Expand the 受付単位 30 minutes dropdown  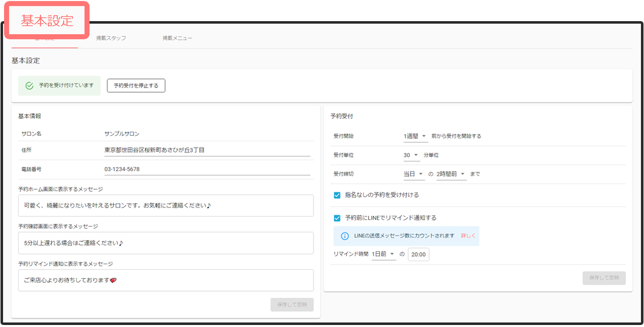coord(411,155)
